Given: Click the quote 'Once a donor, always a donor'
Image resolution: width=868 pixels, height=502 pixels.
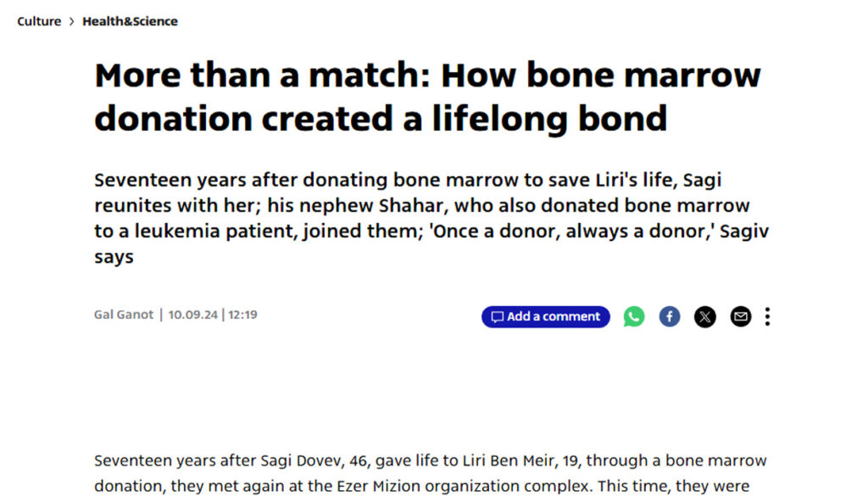Looking at the screenshot, I should [x=584, y=231].
